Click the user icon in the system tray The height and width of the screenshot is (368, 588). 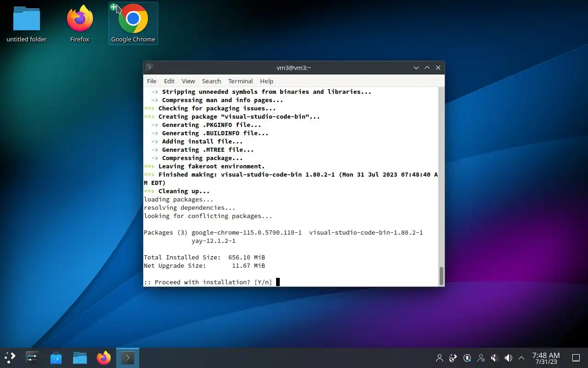point(440,358)
